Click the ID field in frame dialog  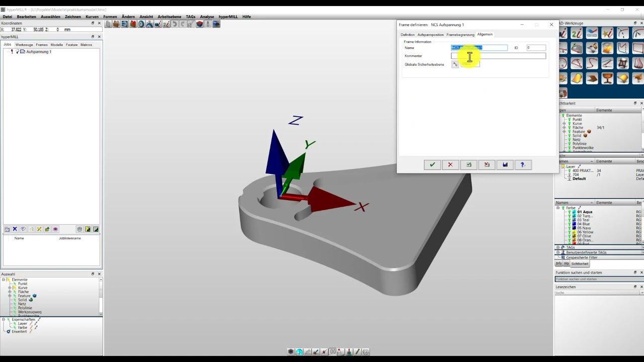coord(536,48)
